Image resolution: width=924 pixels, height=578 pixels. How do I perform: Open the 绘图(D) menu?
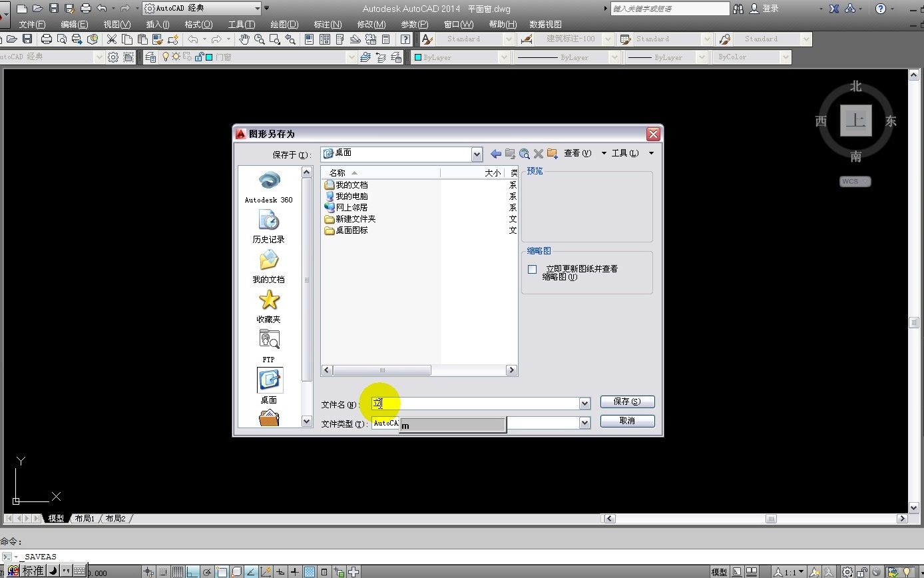[x=284, y=24]
